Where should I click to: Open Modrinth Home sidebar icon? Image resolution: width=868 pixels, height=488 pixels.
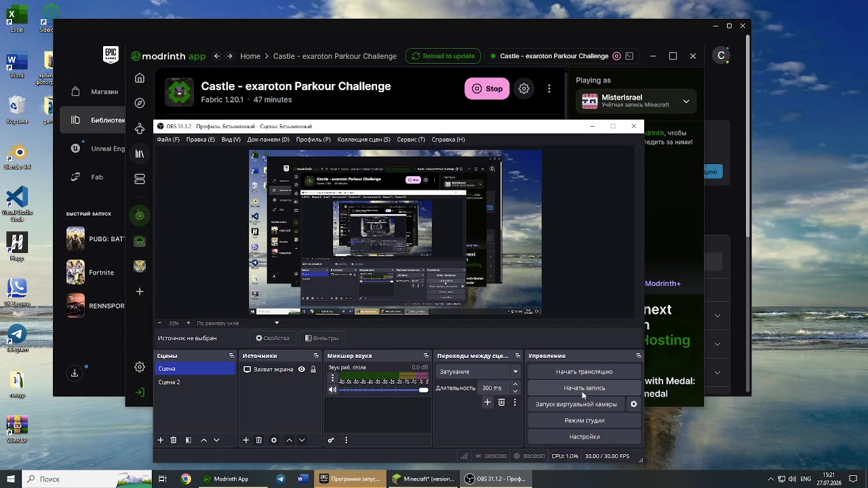point(140,78)
